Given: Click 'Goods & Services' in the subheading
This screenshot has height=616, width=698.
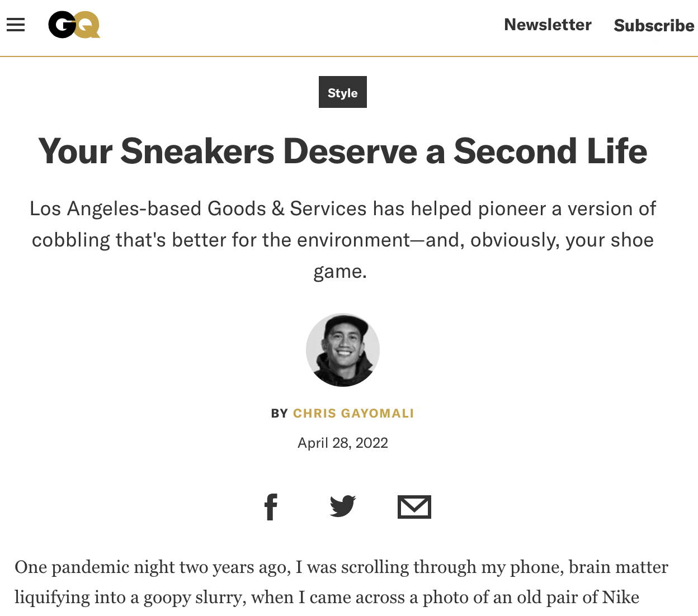Looking at the screenshot, I should pos(287,209).
